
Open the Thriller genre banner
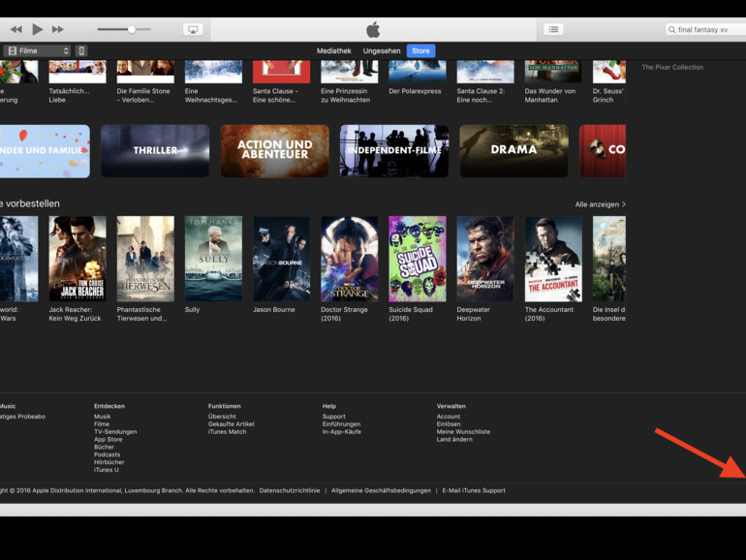[x=155, y=151]
